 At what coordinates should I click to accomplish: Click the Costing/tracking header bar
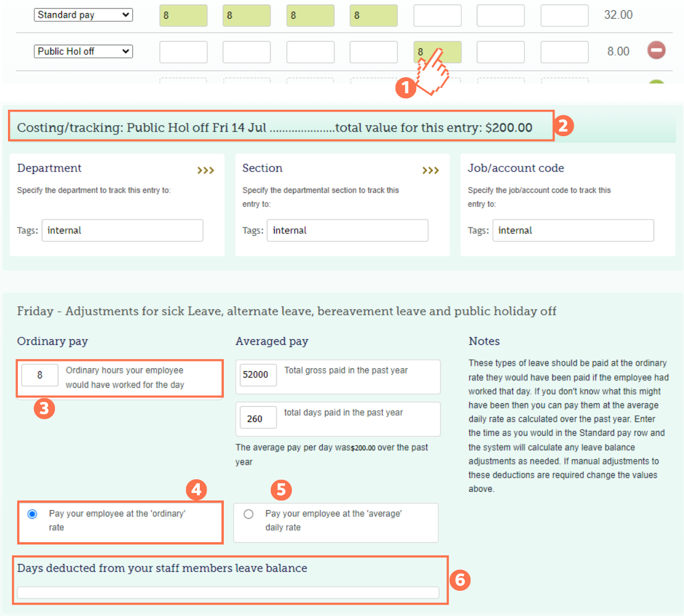pos(280,127)
